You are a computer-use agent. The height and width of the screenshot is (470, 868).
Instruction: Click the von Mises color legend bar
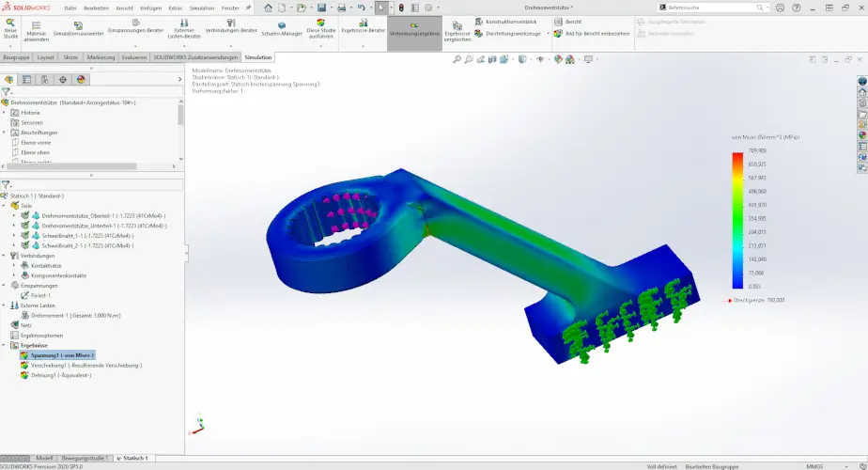tap(737, 219)
